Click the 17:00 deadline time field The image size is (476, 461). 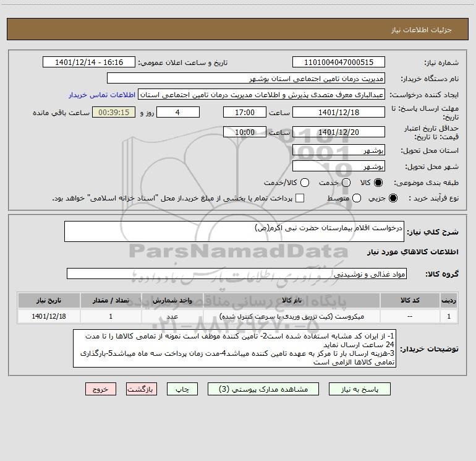245,112
